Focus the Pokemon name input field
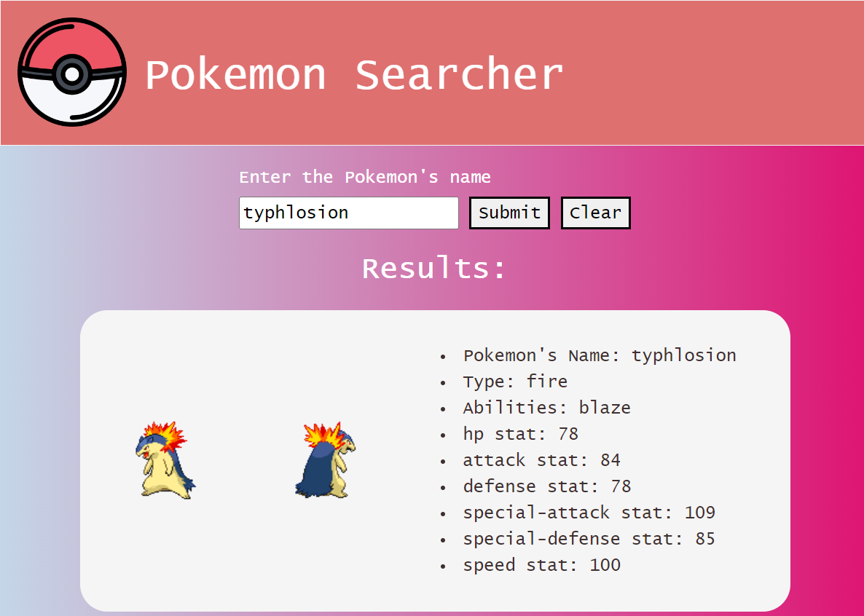 (x=349, y=213)
